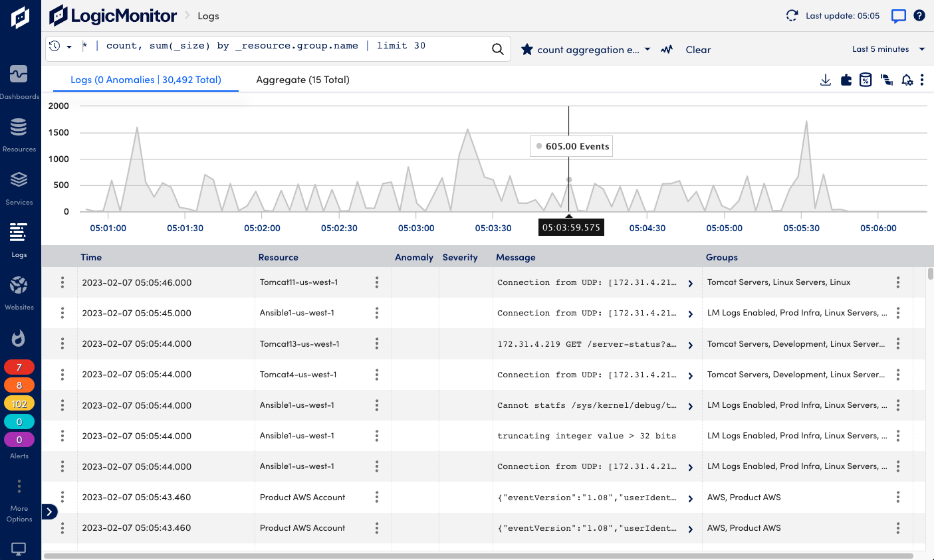The width and height of the screenshot is (934, 560).
Task: Open log alert settings via the bell-gear icon
Action: [907, 80]
